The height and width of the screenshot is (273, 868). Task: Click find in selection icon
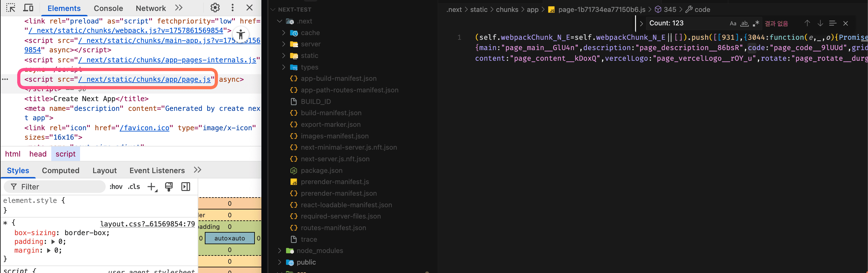833,23
